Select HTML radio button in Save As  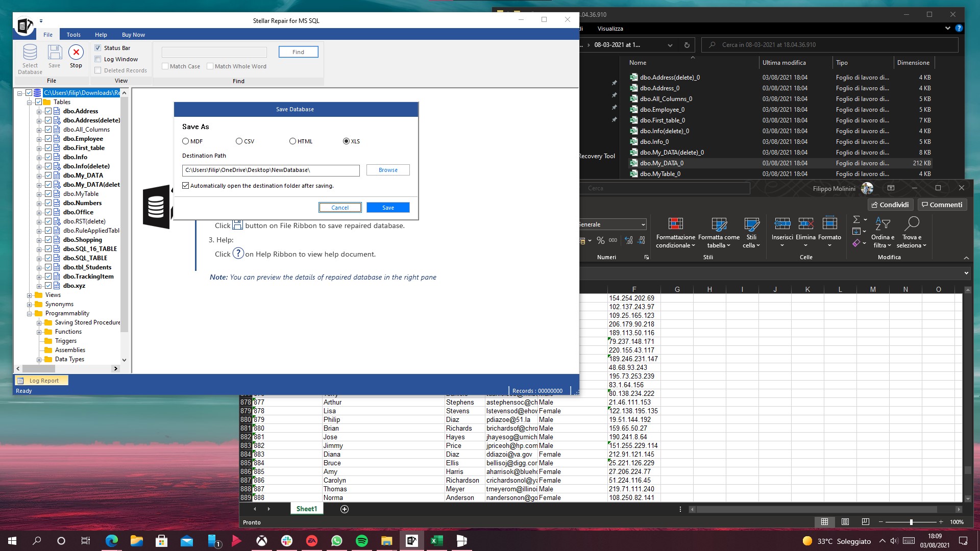[292, 141]
